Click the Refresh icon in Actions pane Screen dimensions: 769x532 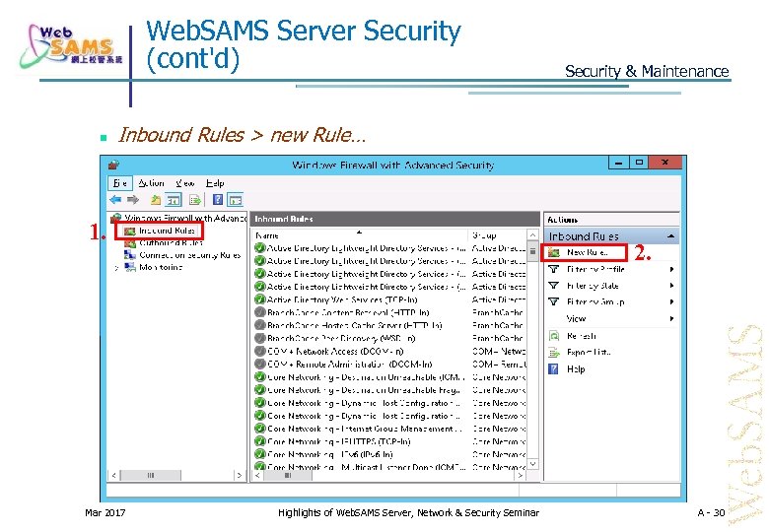[x=554, y=336]
